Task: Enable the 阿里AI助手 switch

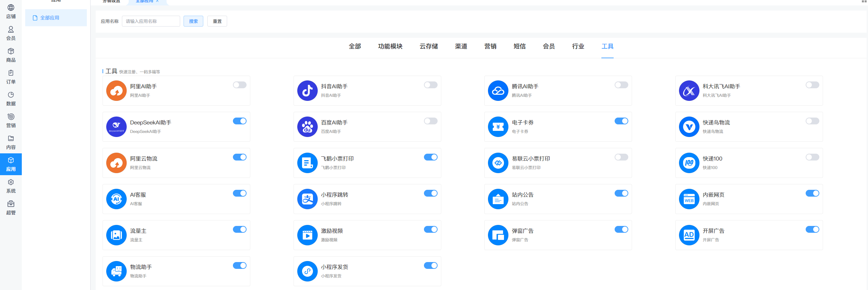Action: coord(240,85)
